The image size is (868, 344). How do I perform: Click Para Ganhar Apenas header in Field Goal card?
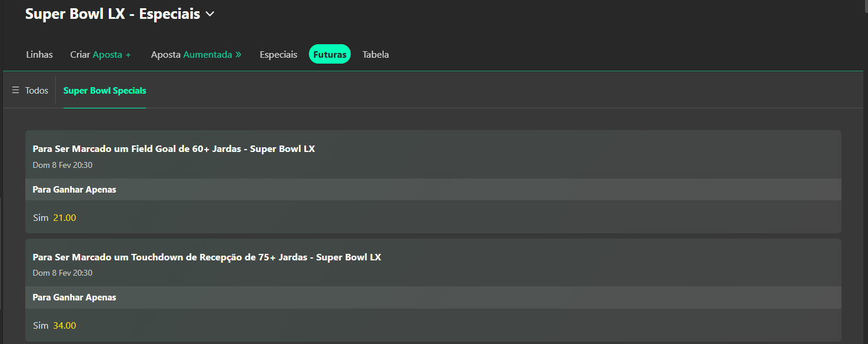pyautogui.click(x=433, y=190)
